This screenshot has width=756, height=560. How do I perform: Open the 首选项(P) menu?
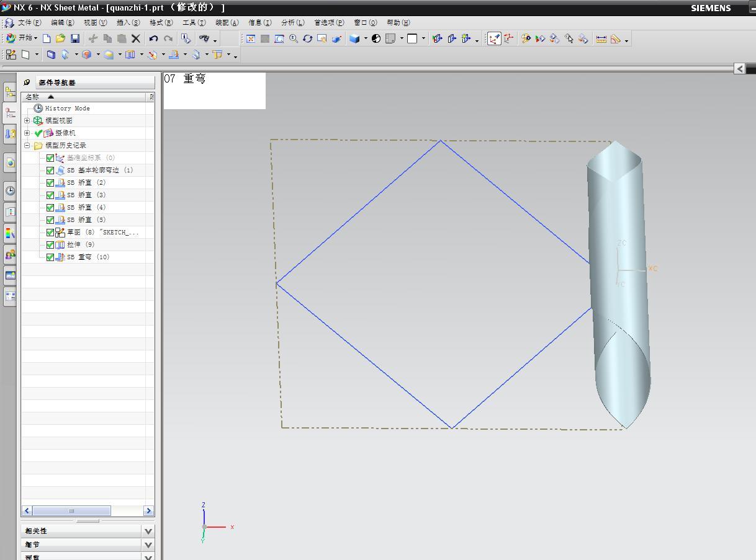coord(329,22)
